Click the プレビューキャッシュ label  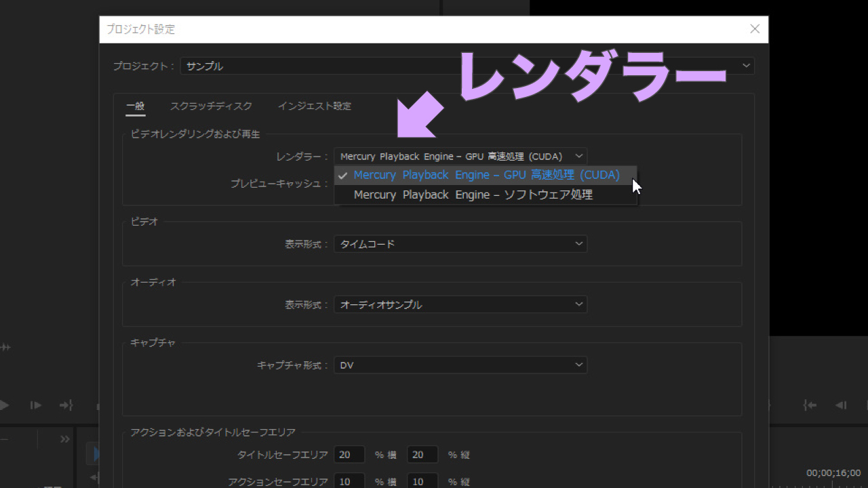click(x=279, y=184)
